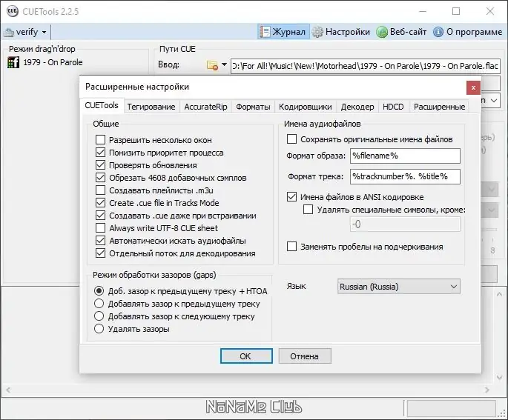The image size is (508, 420).
Task: Select Доб. зазор к предыдущему треку + HTOA
Action: tap(99, 291)
